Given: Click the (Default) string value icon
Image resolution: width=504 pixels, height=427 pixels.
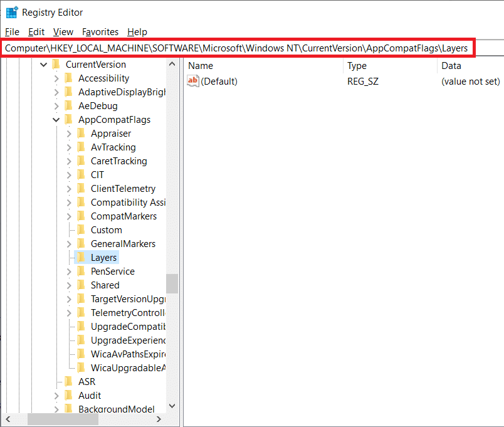Looking at the screenshot, I should point(193,81).
